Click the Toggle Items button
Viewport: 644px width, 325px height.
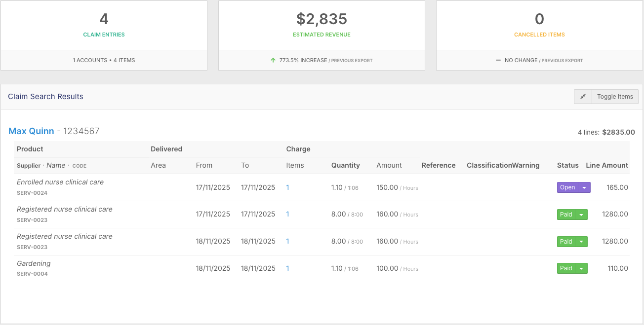click(615, 97)
